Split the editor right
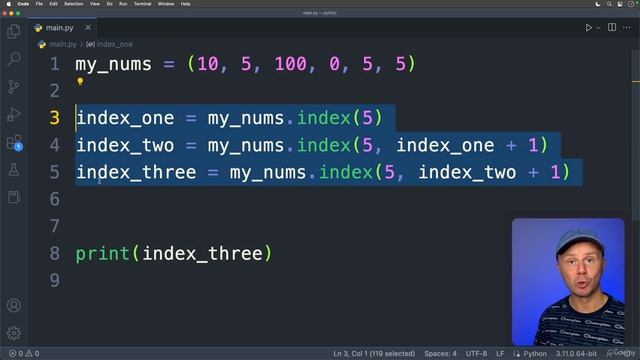This screenshot has width=640, height=360. (x=612, y=27)
